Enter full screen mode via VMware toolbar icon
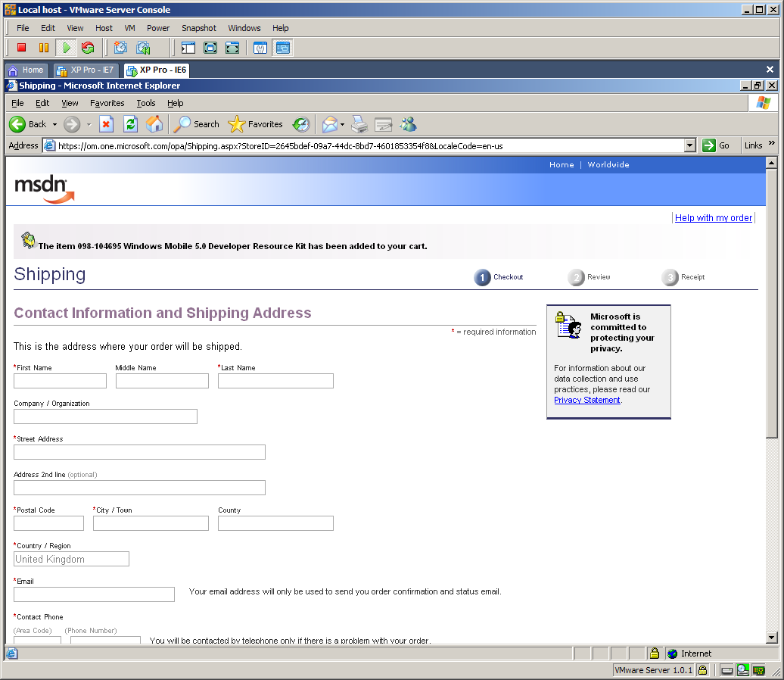Image resolution: width=784 pixels, height=680 pixels. click(x=210, y=48)
